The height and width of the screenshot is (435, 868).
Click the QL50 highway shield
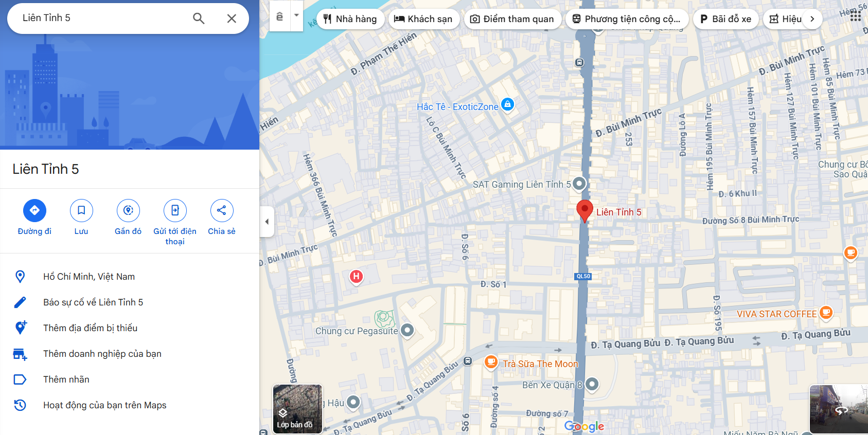click(x=583, y=276)
